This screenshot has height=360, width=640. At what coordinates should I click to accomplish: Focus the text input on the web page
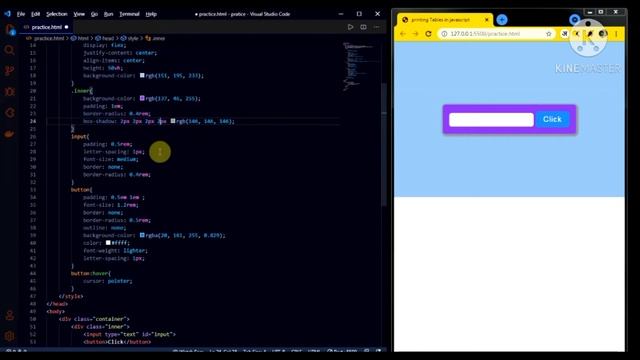pyautogui.click(x=491, y=120)
